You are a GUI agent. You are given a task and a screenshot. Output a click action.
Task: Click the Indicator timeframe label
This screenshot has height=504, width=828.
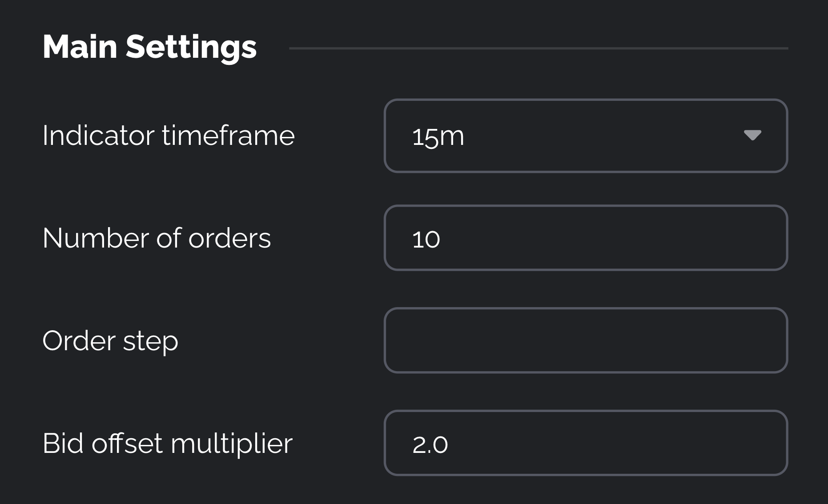[x=169, y=135]
